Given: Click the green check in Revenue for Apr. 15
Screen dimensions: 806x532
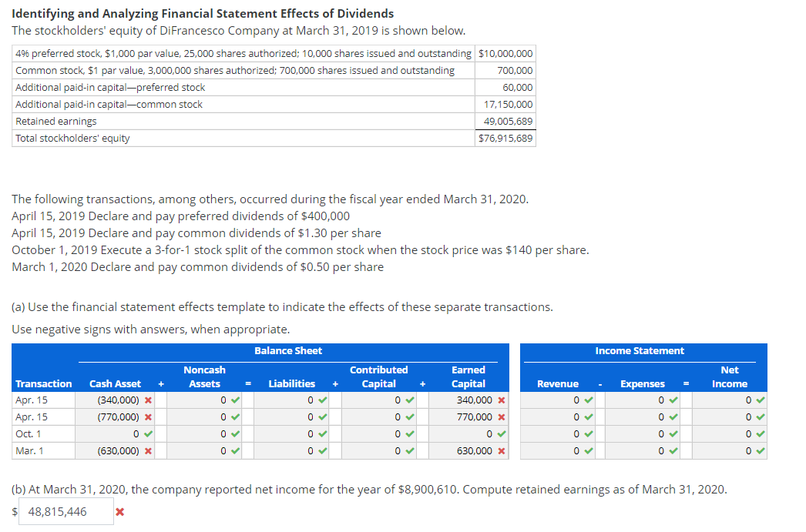Looking at the screenshot, I should pyautogui.click(x=587, y=400).
